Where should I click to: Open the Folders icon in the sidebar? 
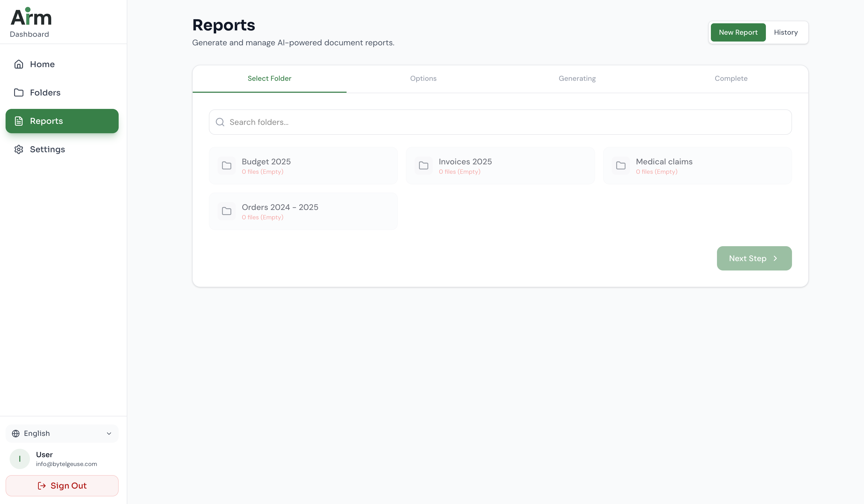tap(19, 92)
